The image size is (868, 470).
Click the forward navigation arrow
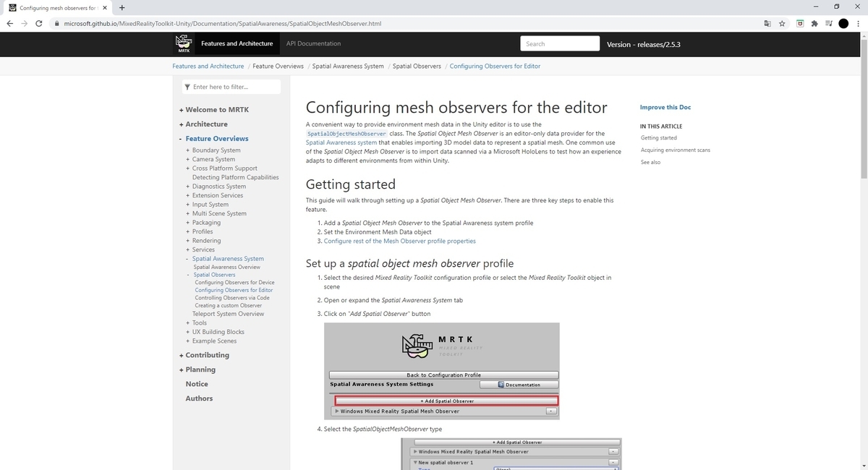tap(25, 23)
